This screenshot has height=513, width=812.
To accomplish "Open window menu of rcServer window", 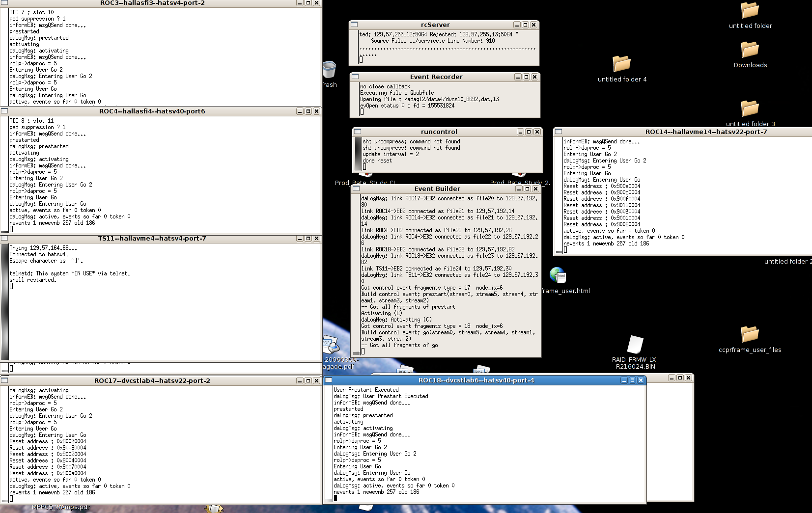I will [x=354, y=25].
